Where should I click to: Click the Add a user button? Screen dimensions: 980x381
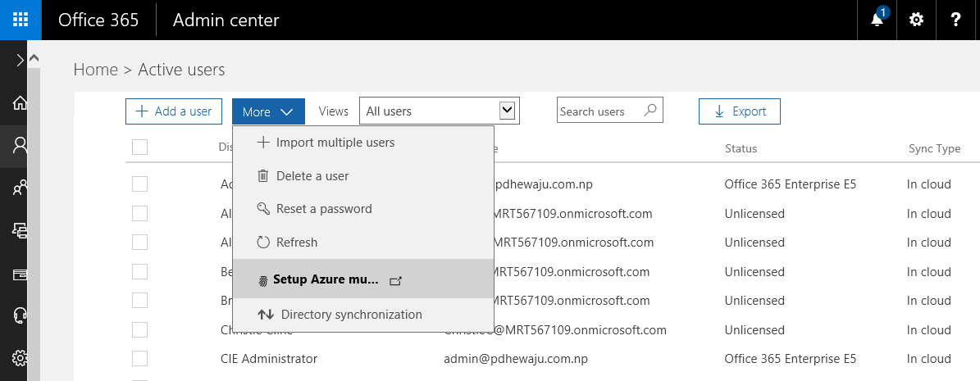(x=174, y=111)
